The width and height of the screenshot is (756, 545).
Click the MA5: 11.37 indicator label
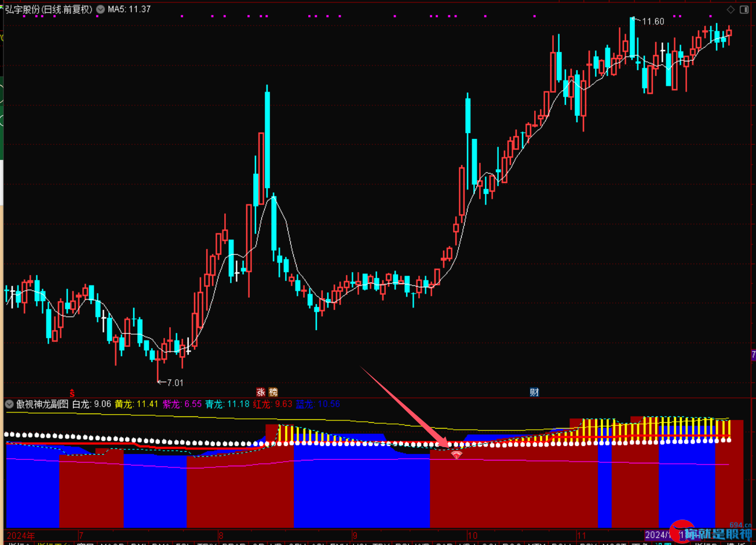click(x=129, y=9)
